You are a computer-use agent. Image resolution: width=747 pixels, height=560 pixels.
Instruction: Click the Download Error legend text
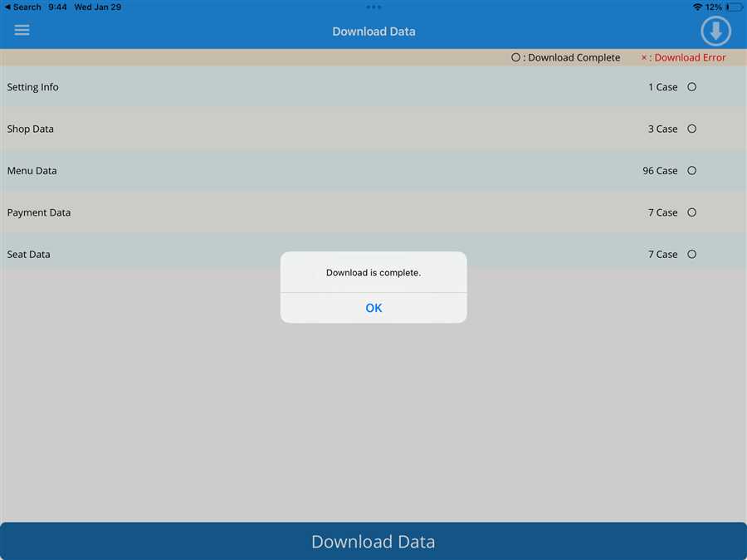coord(684,57)
